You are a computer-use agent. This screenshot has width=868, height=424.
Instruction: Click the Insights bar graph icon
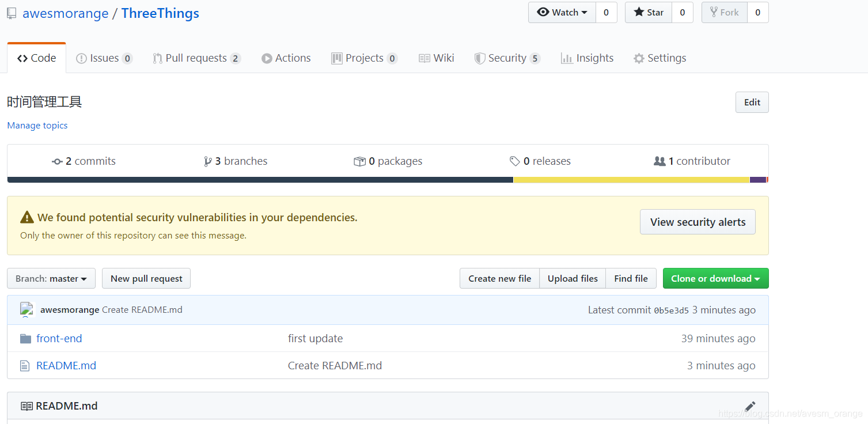pos(567,58)
